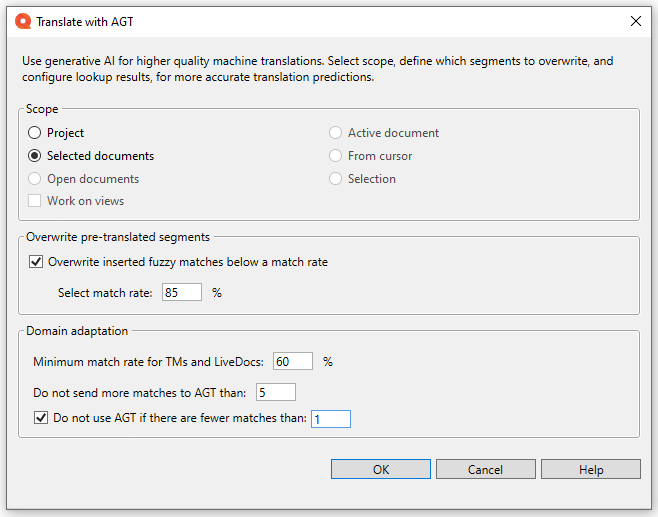The height and width of the screenshot is (517, 658).
Task: Click the Domain adaptation group label
Action: click(x=77, y=331)
